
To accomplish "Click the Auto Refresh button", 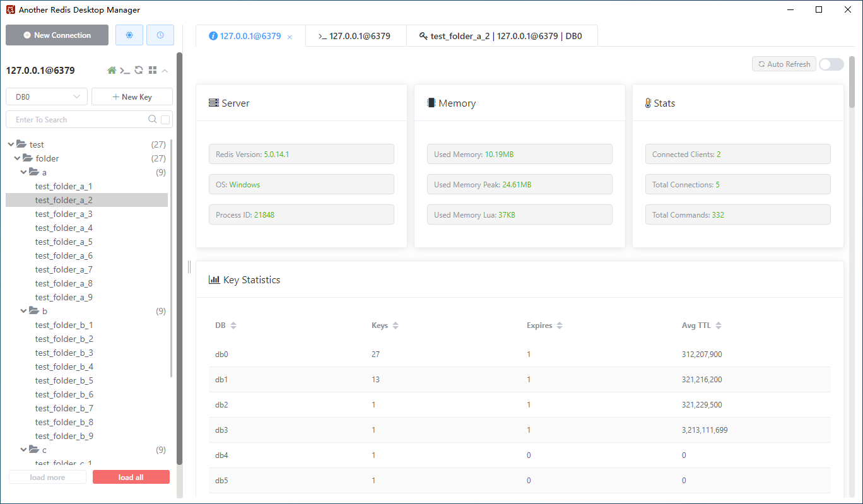I will (x=784, y=64).
